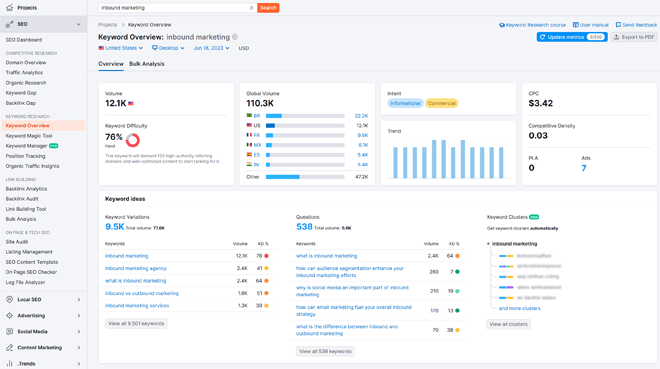
Task: Open Backlink Analytics in sidebar
Action: [x=26, y=189]
